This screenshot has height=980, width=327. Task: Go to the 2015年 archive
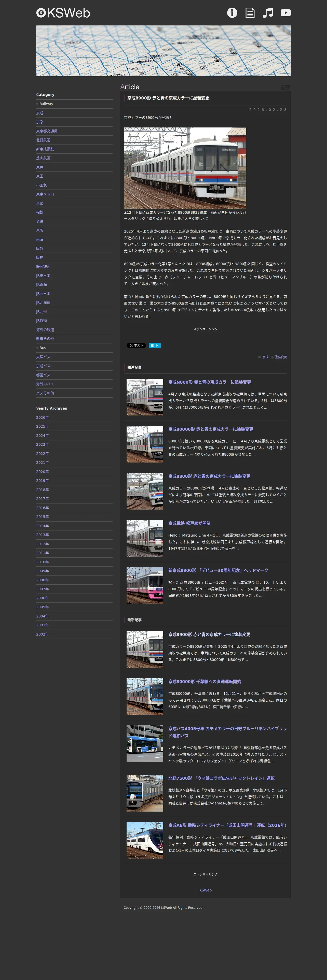[43, 517]
